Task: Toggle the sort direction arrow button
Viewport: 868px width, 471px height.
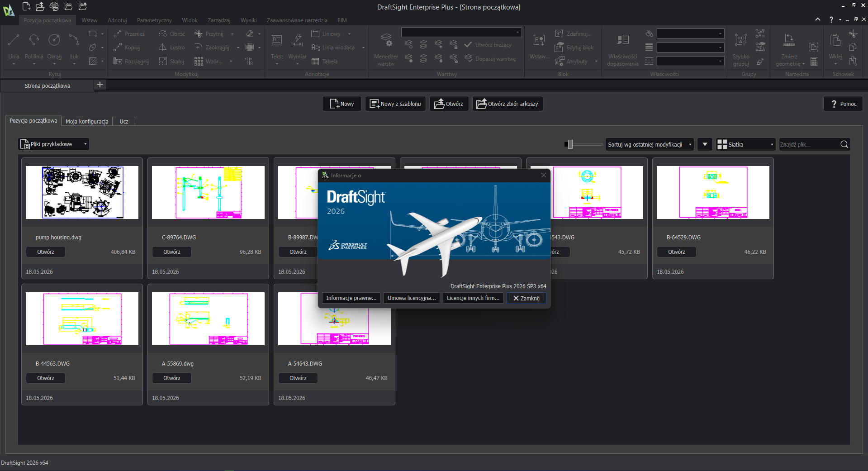Action: (x=705, y=144)
